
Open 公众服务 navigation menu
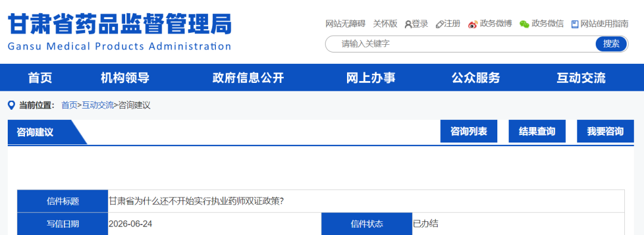[x=476, y=78]
